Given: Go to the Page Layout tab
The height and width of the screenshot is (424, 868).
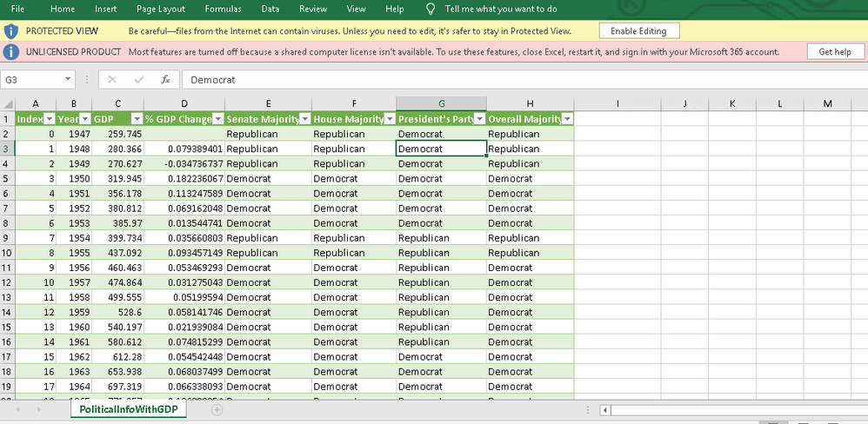Looking at the screenshot, I should 161,9.
